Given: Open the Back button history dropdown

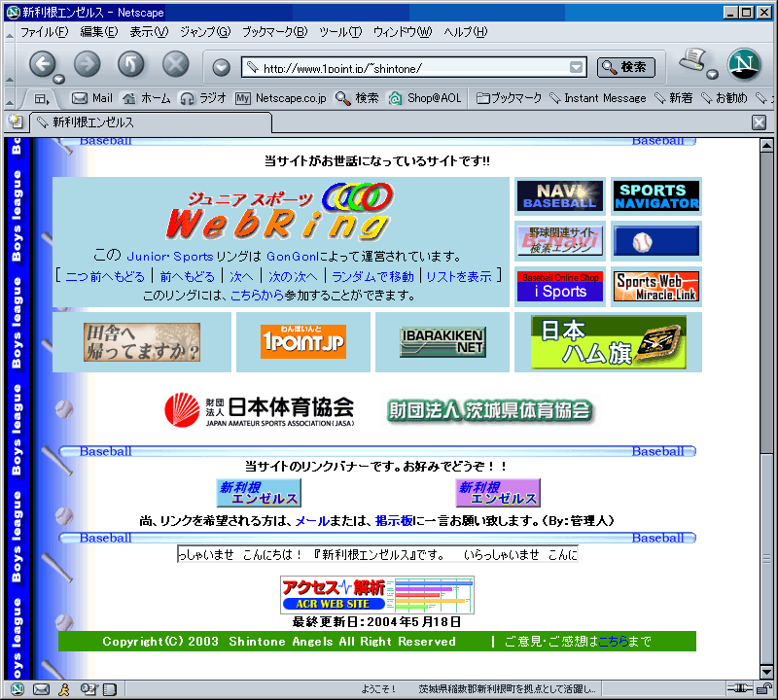Looking at the screenshot, I should (x=59, y=79).
